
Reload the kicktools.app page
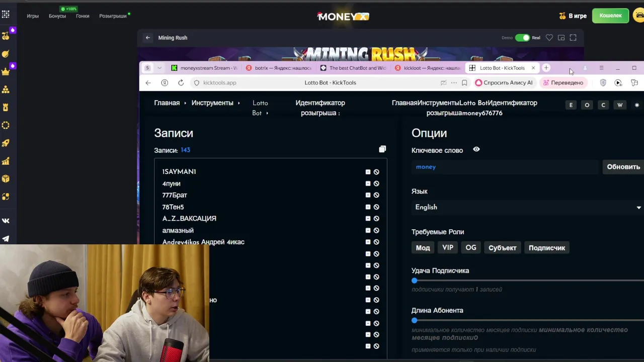coord(181,83)
